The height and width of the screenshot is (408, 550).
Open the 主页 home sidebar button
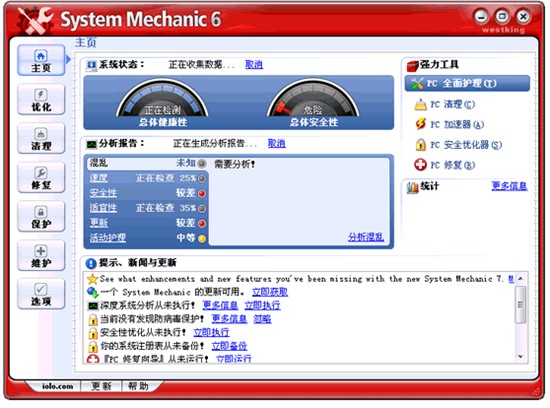[x=41, y=60]
